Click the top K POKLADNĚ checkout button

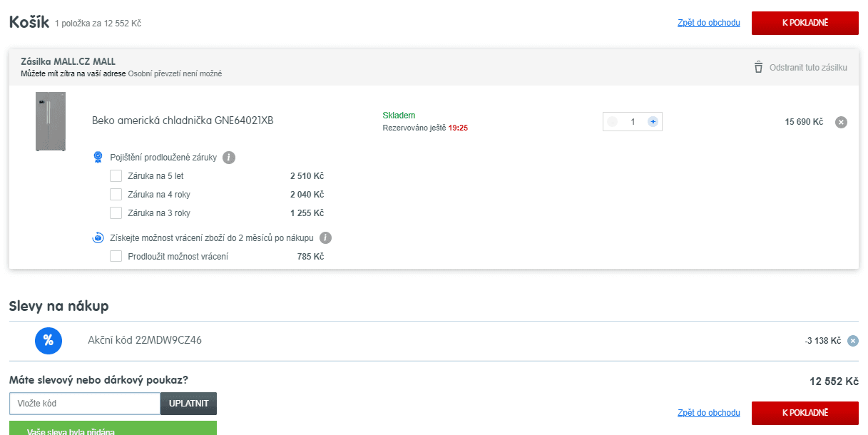[x=805, y=23]
